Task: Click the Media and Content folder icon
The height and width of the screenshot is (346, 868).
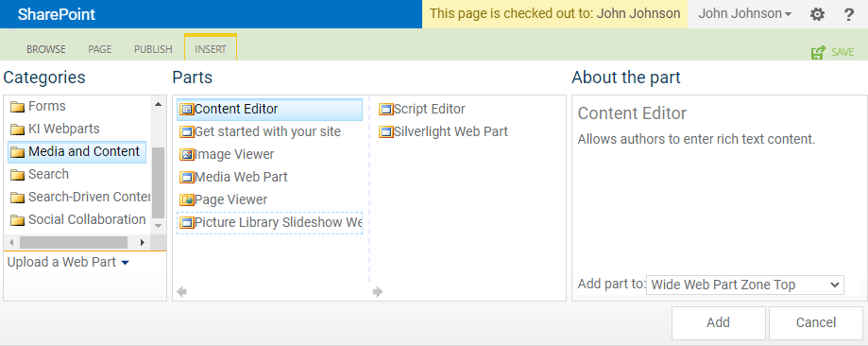Action: (18, 152)
